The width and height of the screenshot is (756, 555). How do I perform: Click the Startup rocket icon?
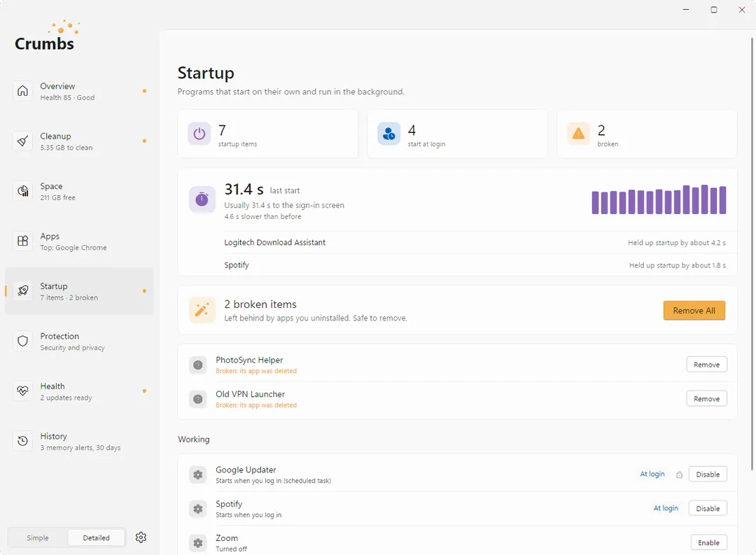(22, 290)
